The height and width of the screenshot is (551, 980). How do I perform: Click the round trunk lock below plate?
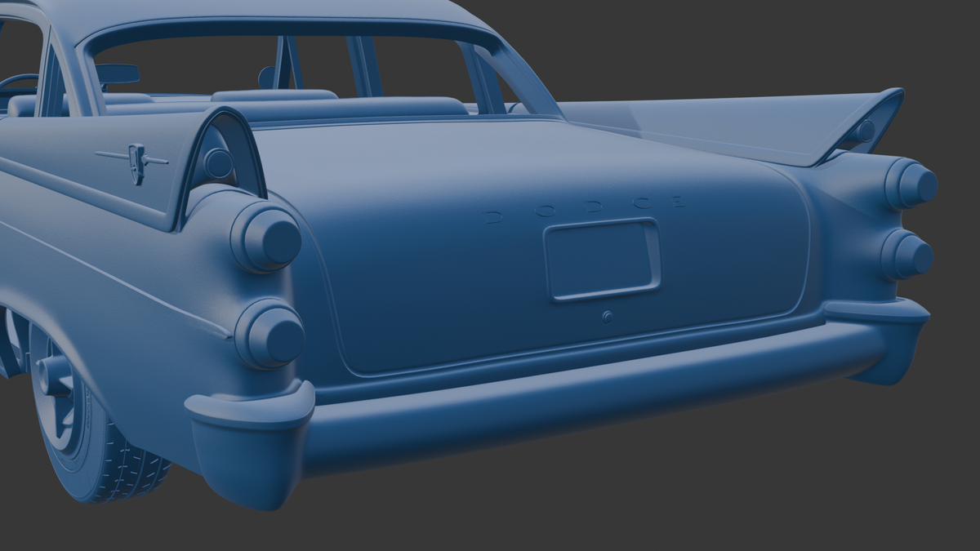[x=607, y=317]
